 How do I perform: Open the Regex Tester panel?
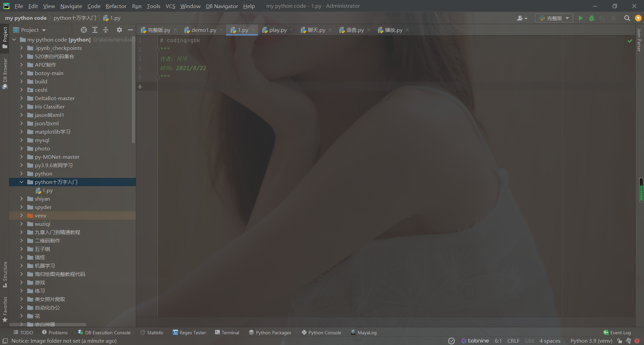click(x=189, y=333)
